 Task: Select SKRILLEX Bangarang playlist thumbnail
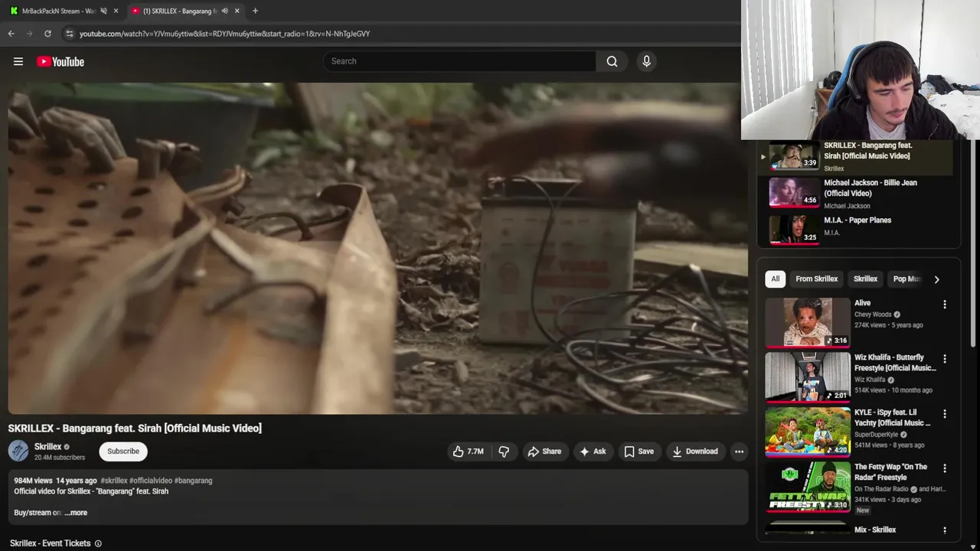(x=794, y=156)
